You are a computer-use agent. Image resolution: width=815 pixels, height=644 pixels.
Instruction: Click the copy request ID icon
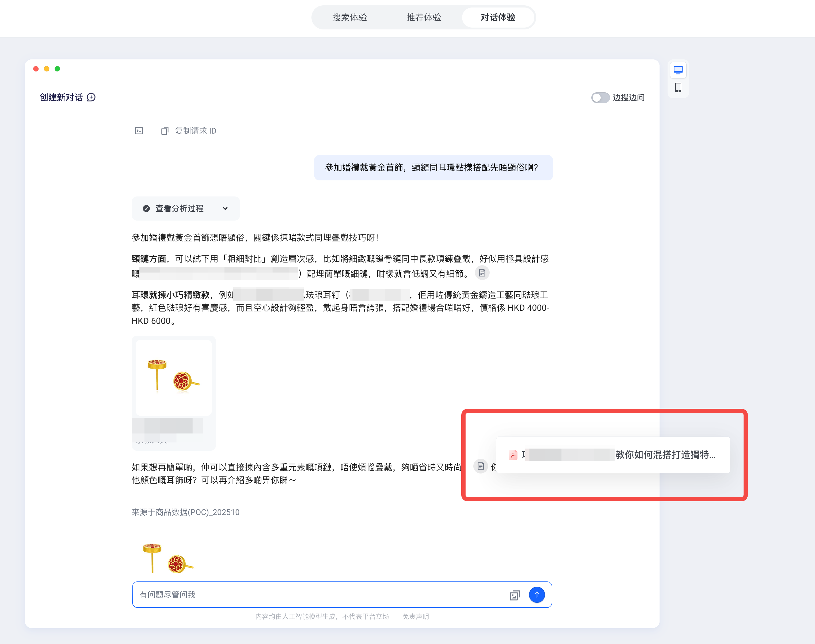pos(165,131)
